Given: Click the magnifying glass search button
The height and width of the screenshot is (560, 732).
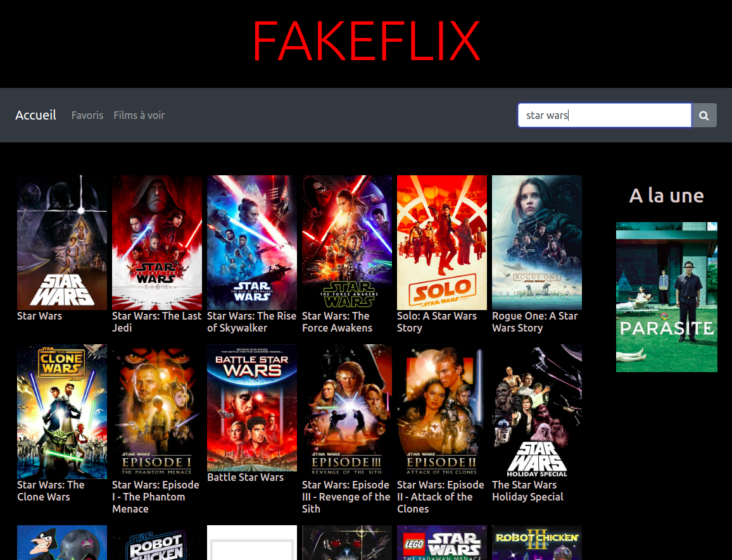Looking at the screenshot, I should point(704,116).
